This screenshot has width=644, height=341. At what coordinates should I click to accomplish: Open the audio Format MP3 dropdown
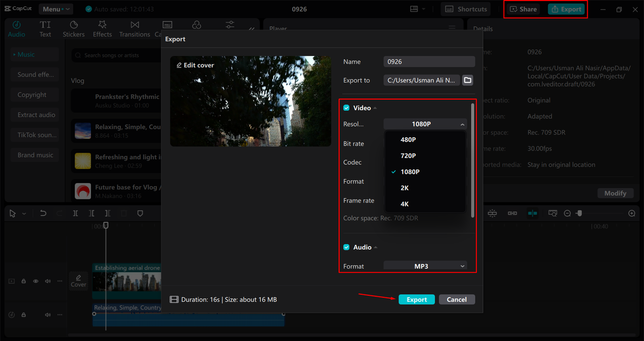tap(425, 266)
